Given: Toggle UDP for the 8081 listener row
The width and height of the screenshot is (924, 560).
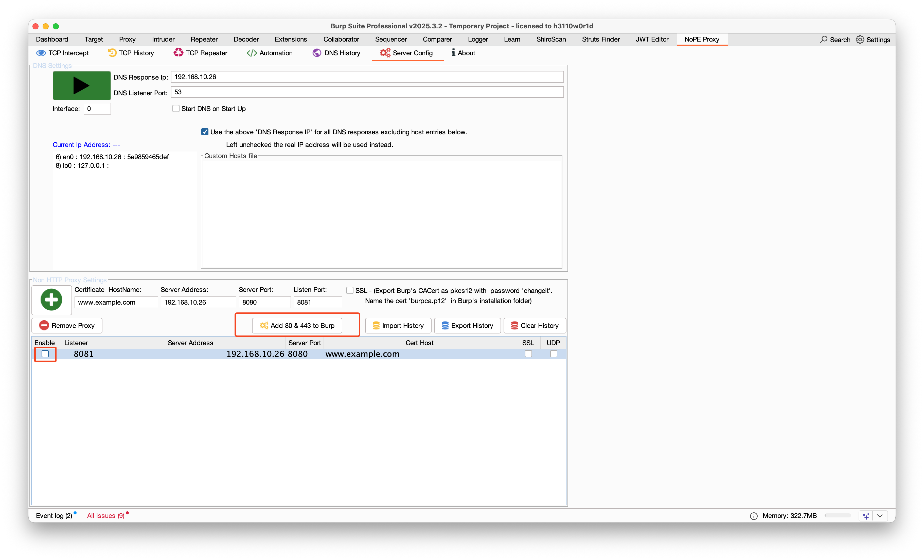Looking at the screenshot, I should [554, 353].
